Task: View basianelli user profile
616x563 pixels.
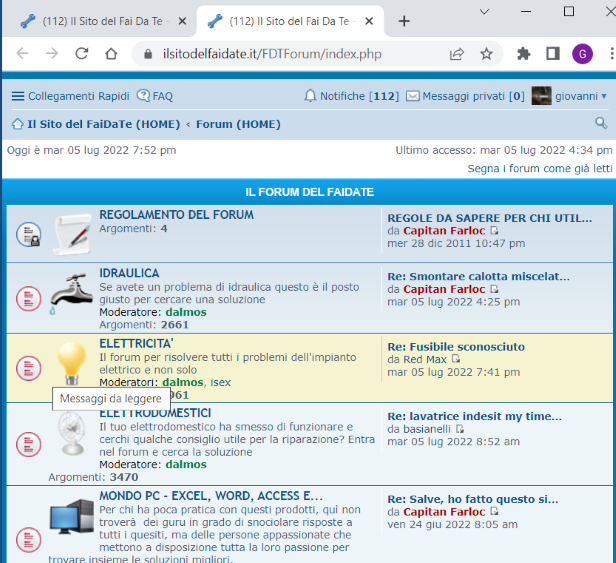Action: 427,429
